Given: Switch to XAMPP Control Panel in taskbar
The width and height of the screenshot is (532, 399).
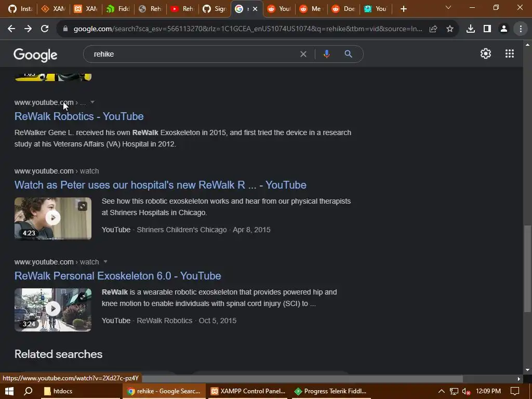Looking at the screenshot, I should point(248,391).
